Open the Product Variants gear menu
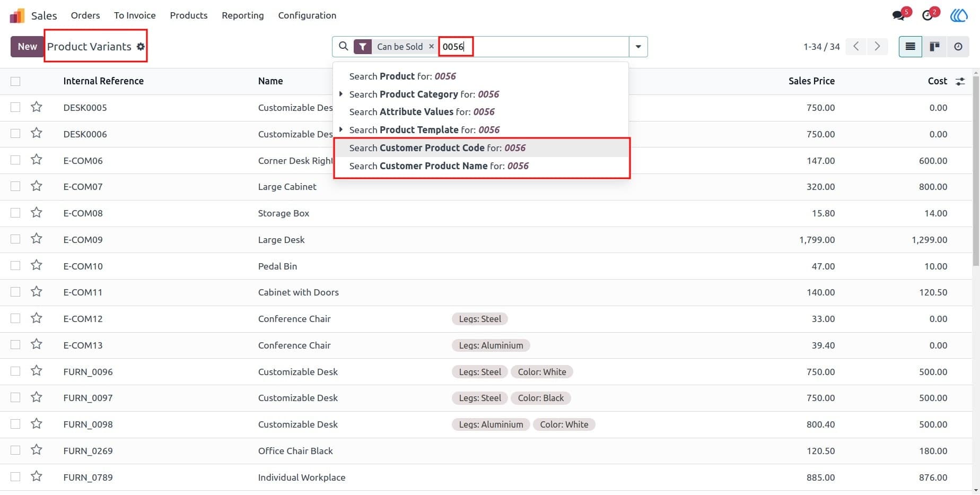The image size is (980, 495). (x=141, y=47)
